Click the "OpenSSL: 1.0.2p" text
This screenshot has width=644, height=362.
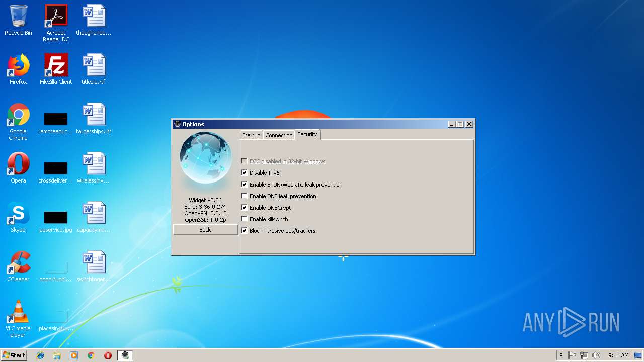click(x=205, y=220)
